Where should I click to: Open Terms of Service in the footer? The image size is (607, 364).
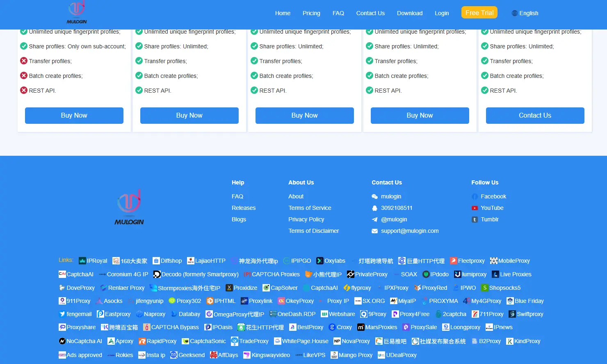pos(310,208)
